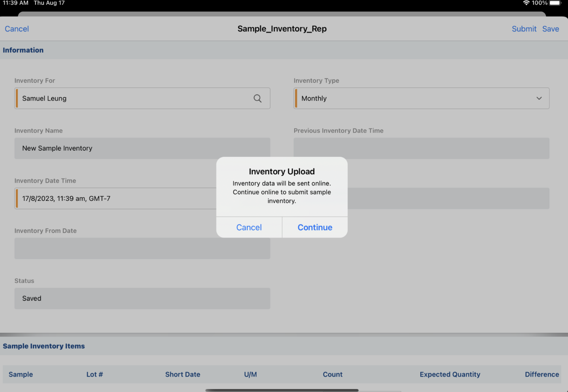Click the battery indicator icon

(555, 3)
